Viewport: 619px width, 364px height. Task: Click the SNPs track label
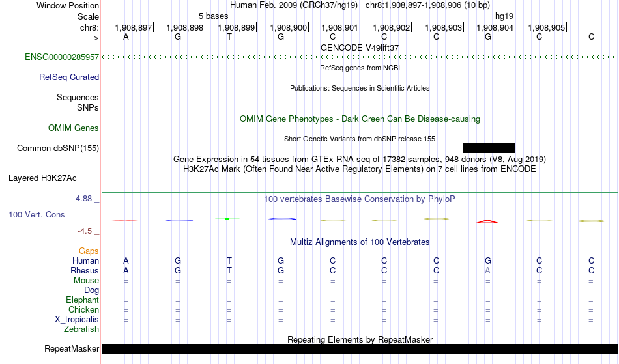click(x=88, y=107)
